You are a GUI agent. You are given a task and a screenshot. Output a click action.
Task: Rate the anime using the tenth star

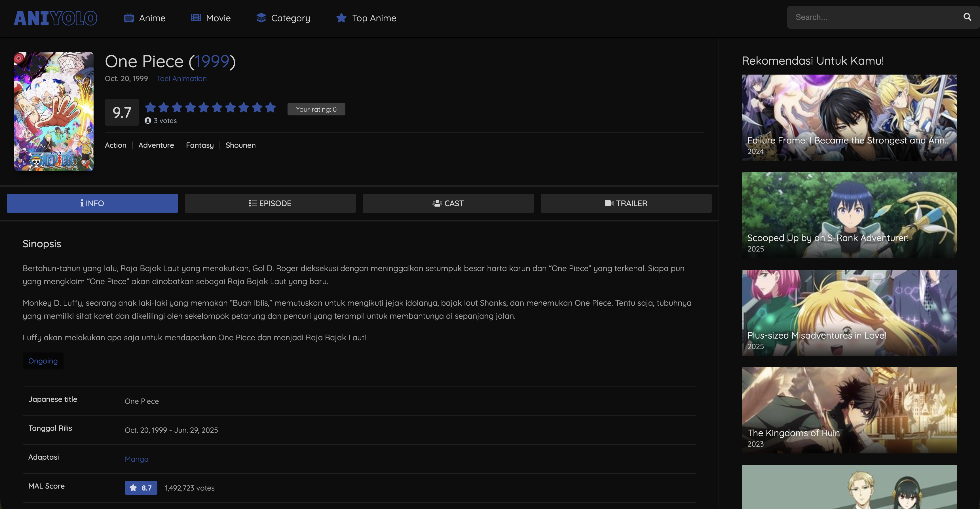pyautogui.click(x=270, y=108)
